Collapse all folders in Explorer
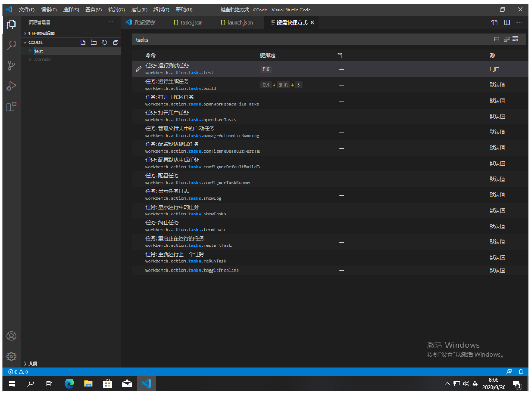Viewport: 532px width, 395px height. click(115, 42)
